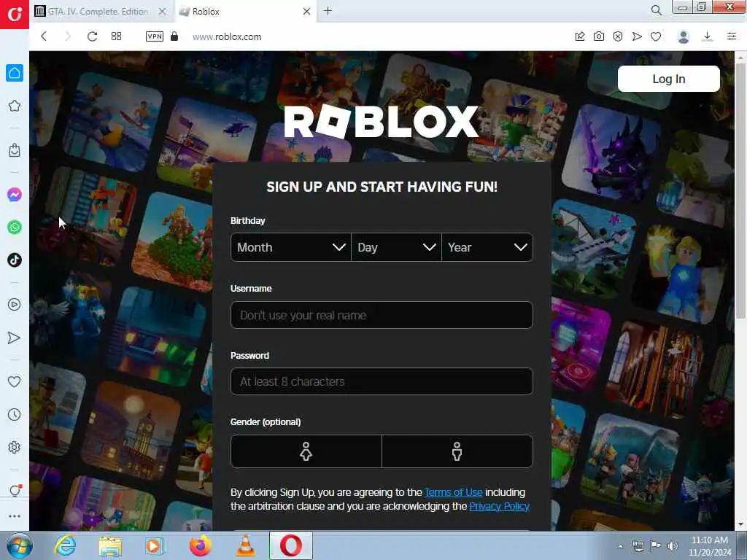Open History clock icon in sidebar

[x=15, y=414]
